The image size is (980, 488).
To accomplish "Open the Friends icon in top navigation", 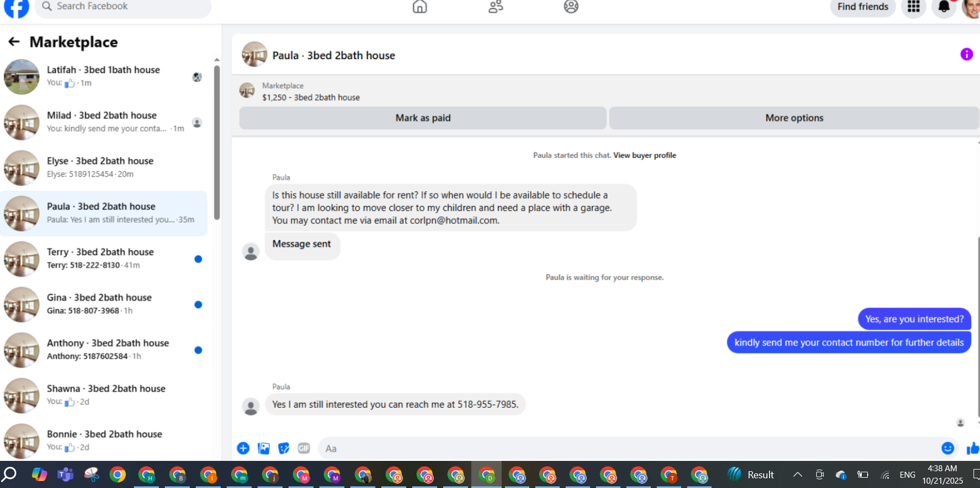I will tap(496, 7).
